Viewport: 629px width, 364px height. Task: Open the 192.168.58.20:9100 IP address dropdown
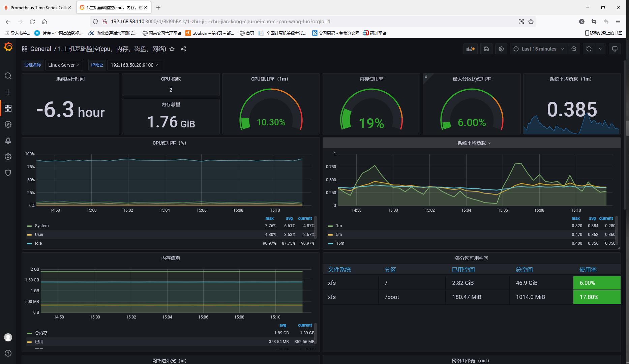click(134, 65)
